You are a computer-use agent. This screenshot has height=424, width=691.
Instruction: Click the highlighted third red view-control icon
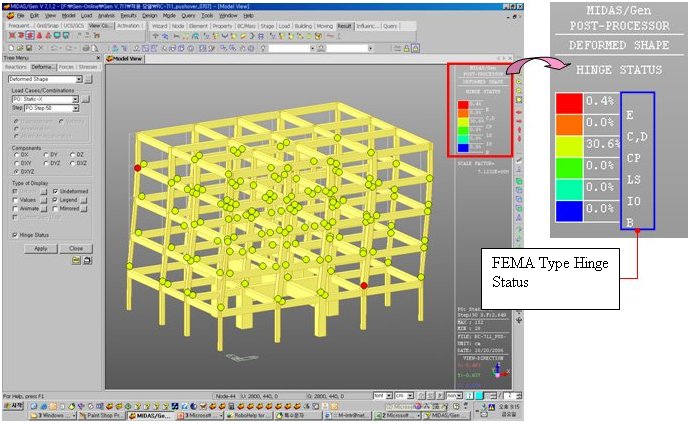coord(30,36)
